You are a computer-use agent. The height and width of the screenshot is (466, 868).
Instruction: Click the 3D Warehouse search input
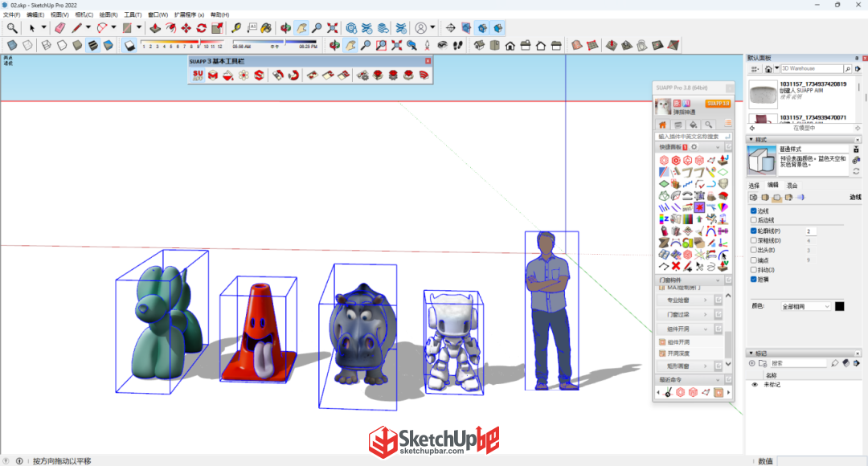(812, 68)
